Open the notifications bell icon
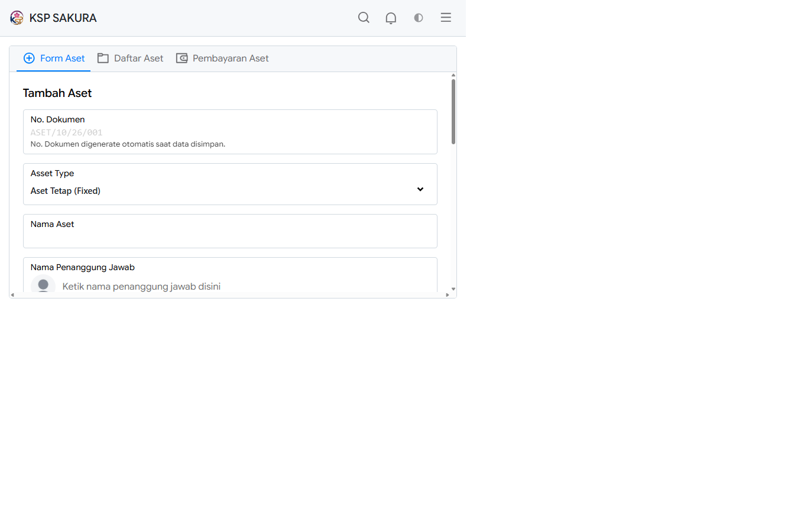This screenshot has height=532, width=807. (x=391, y=18)
